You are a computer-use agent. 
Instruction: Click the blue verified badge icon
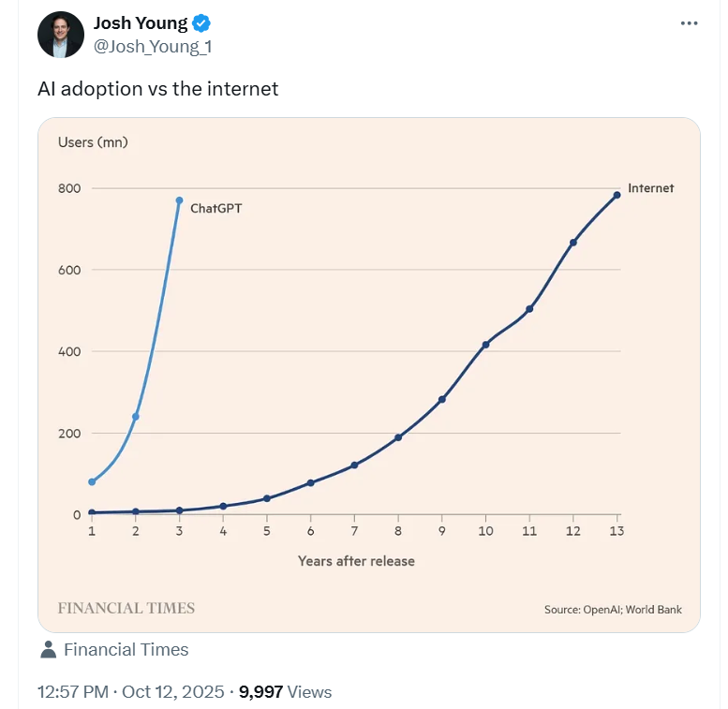pyautogui.click(x=201, y=23)
